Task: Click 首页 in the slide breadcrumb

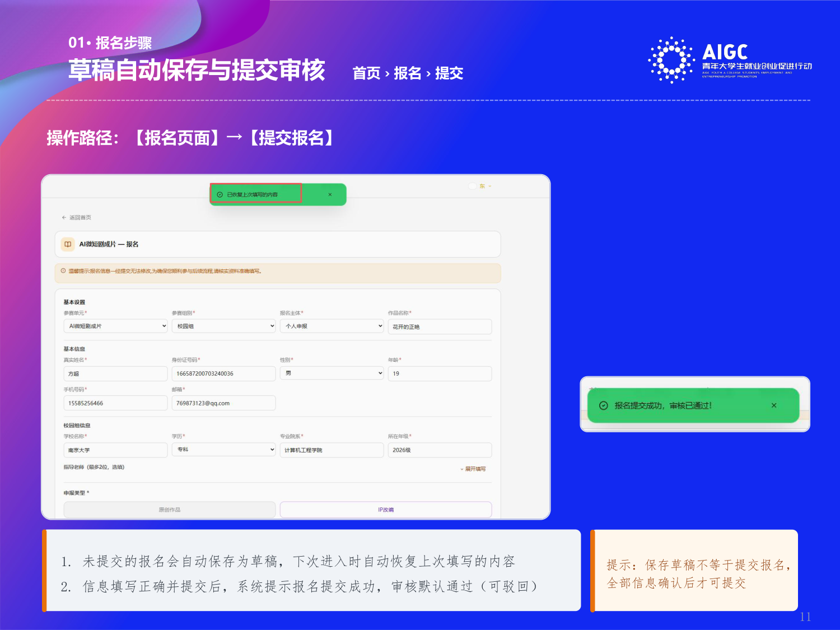Action: [x=366, y=73]
